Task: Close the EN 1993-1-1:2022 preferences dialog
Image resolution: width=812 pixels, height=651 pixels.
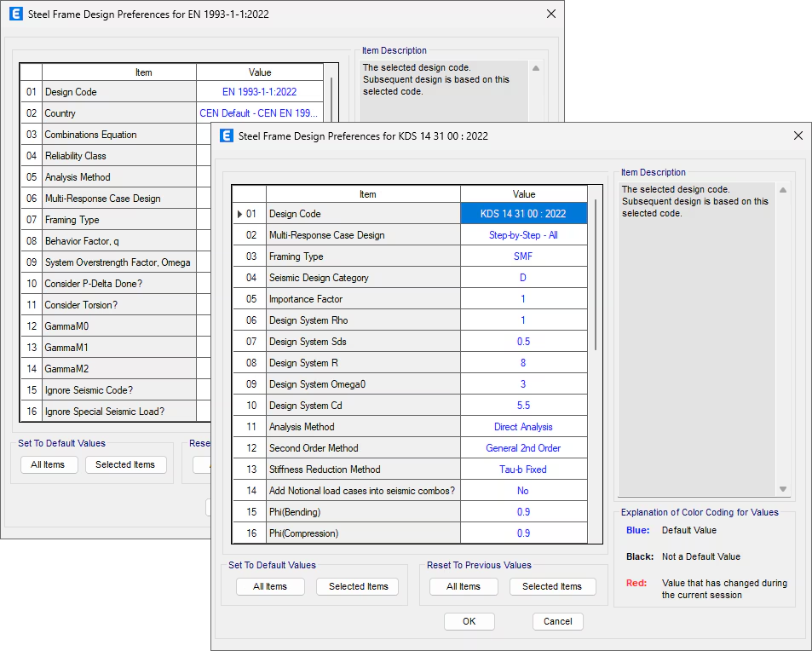Action: click(x=550, y=14)
